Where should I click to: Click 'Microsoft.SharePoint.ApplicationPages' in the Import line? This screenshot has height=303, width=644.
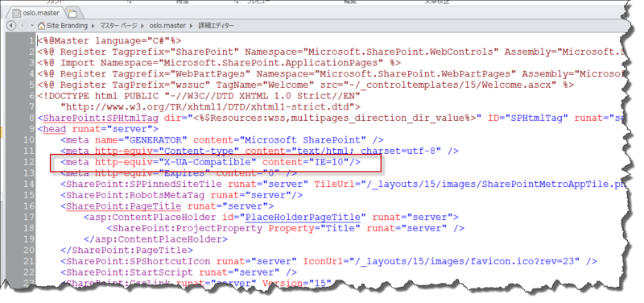pyautogui.click(x=272, y=63)
